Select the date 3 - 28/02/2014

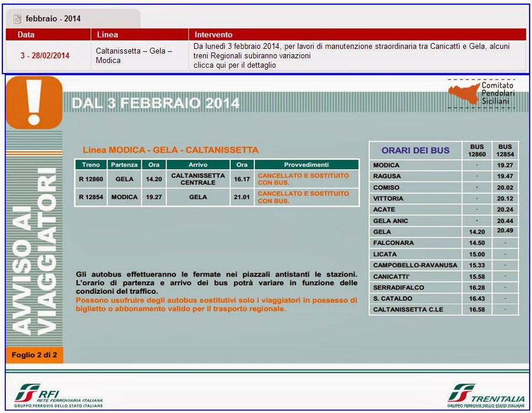click(x=45, y=55)
